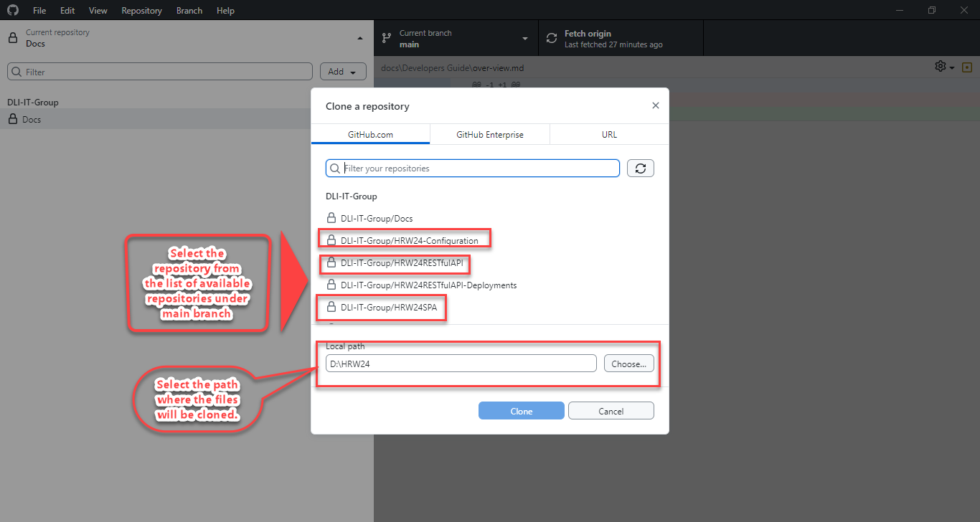The height and width of the screenshot is (522, 980).
Task: Refresh the repository list with the circular arrows icon
Action: (640, 168)
